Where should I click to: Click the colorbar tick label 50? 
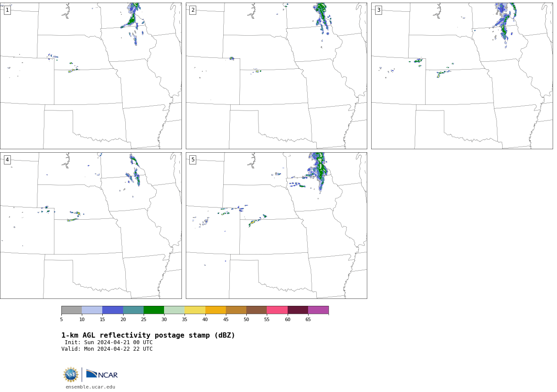click(x=246, y=320)
